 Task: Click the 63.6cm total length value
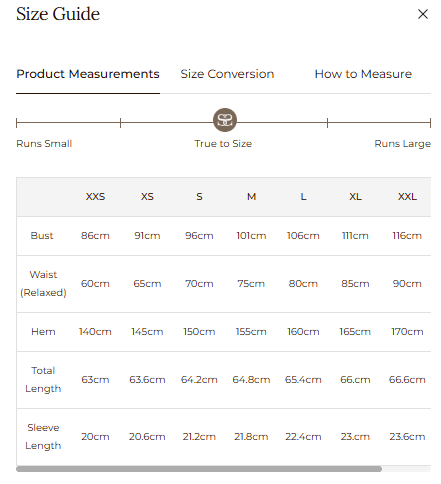click(x=147, y=380)
